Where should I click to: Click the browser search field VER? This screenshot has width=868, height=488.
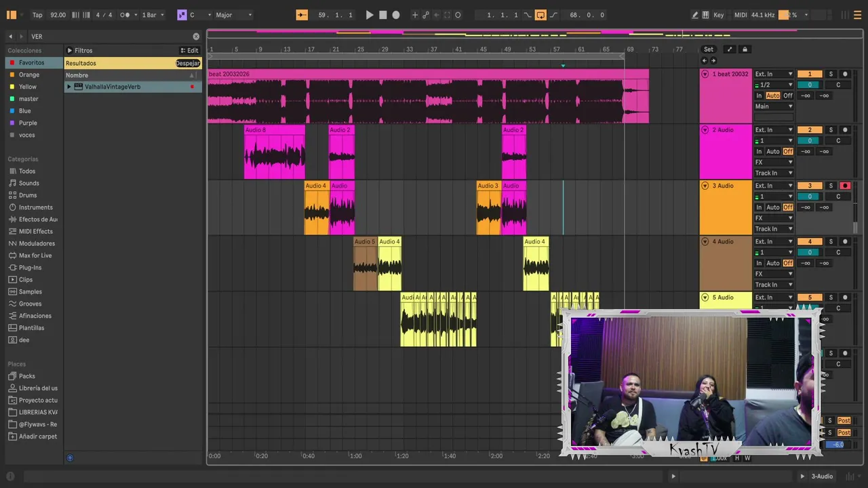pos(108,37)
